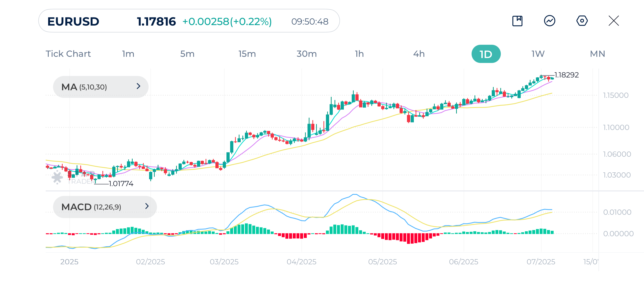Select the 15m timeframe

point(247,54)
